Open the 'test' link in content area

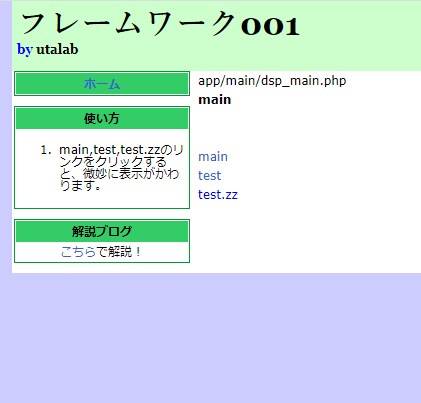point(209,176)
